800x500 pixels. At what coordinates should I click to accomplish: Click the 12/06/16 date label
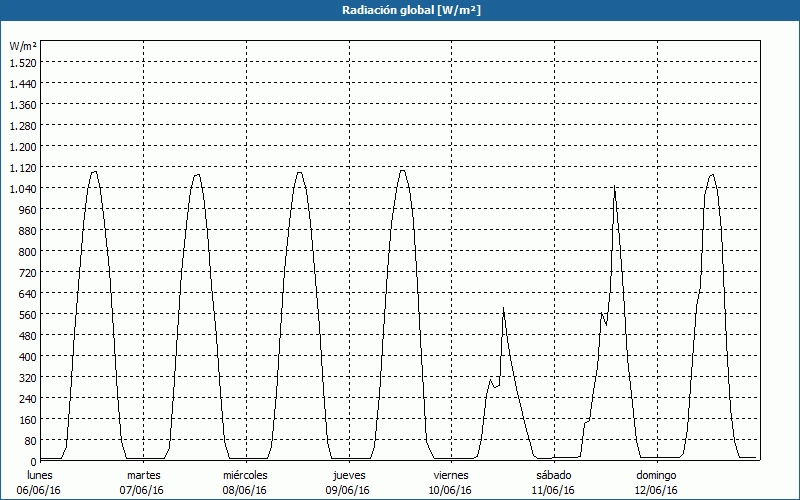656,490
